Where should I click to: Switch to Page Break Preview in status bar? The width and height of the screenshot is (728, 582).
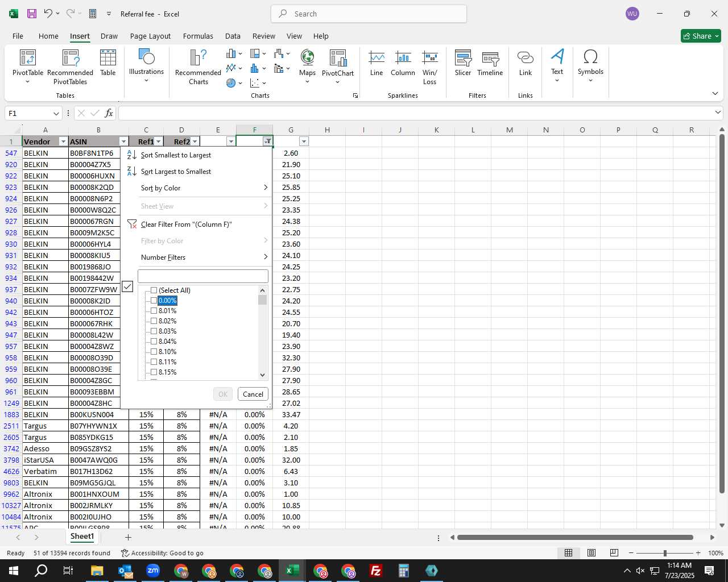(614, 553)
